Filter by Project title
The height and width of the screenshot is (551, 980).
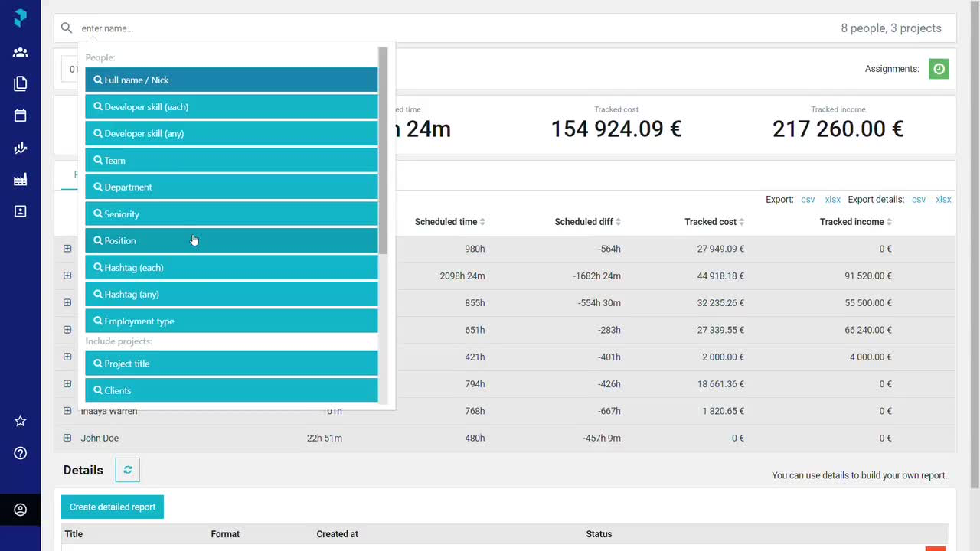231,364
